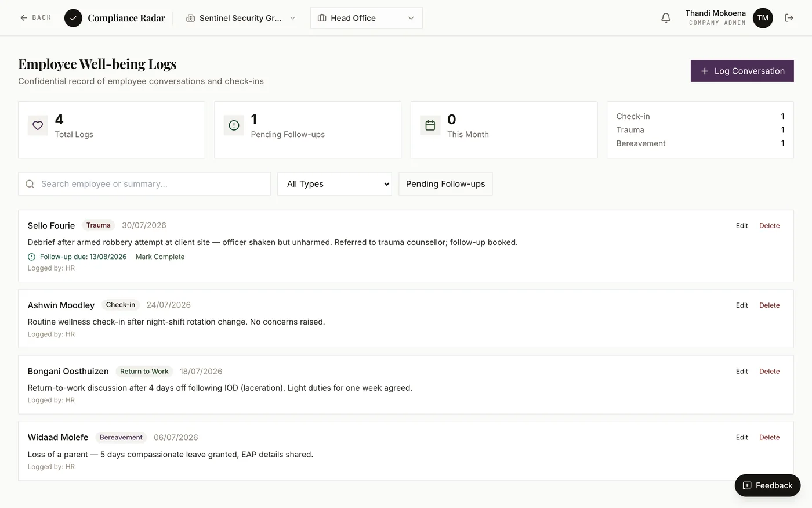812x508 pixels.
Task: Open the Sentinel Security Group company selector
Action: coord(241,18)
